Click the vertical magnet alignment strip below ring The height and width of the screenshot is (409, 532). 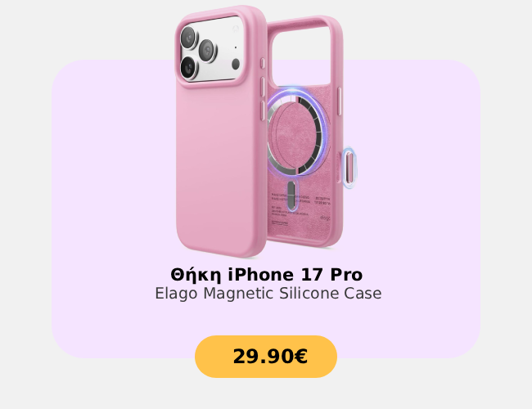click(x=291, y=196)
